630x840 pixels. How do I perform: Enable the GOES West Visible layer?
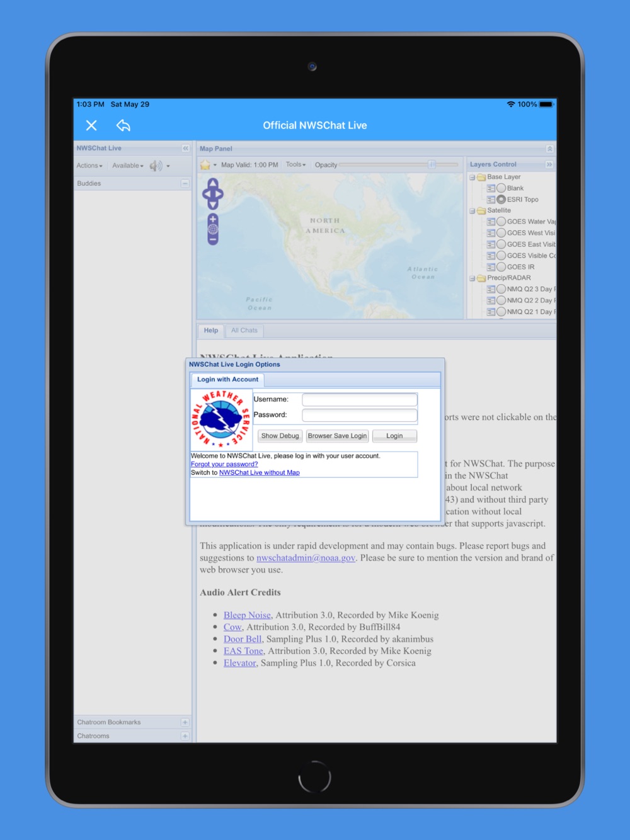(x=501, y=233)
